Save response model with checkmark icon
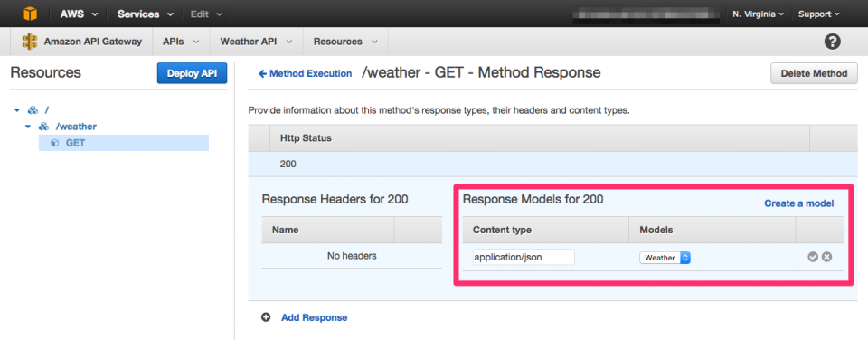This screenshot has height=340, width=868. coord(813,257)
